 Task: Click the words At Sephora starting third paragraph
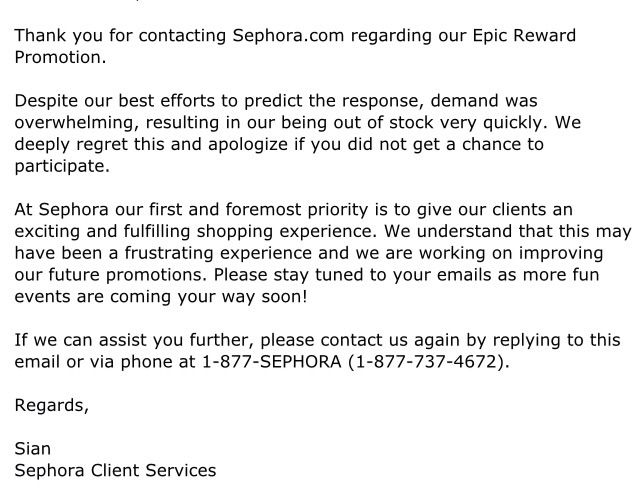(62, 210)
